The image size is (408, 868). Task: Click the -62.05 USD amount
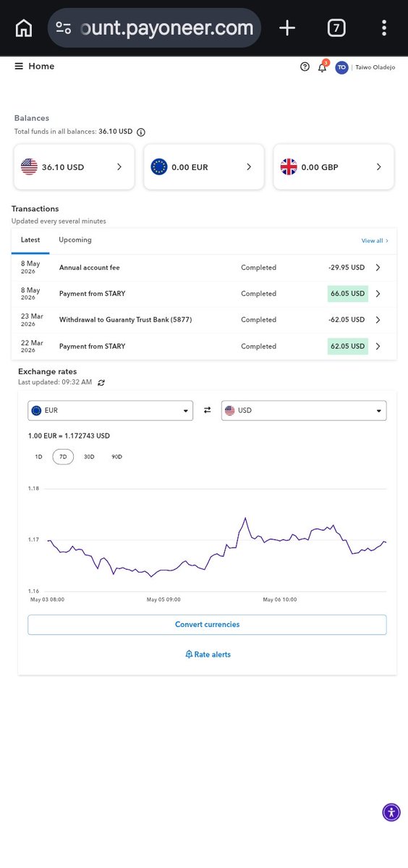(x=347, y=319)
